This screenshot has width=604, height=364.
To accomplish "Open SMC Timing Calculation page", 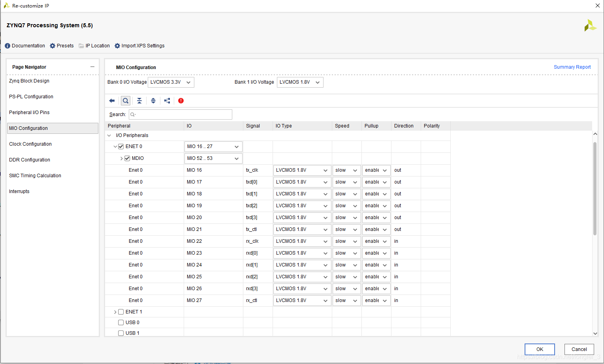I will tap(35, 176).
